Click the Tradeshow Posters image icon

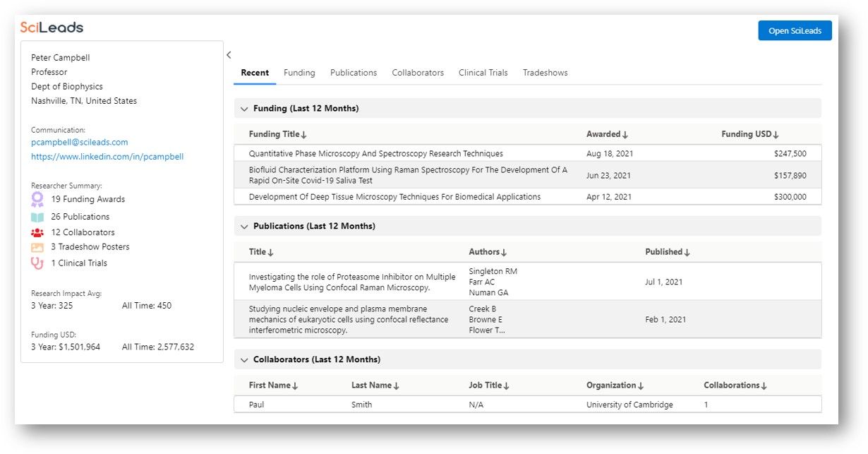[37, 247]
